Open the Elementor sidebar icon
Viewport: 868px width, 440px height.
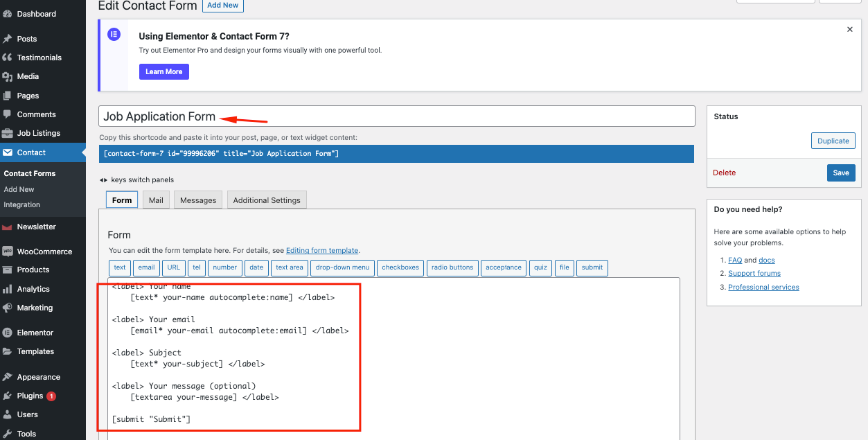(x=35, y=333)
